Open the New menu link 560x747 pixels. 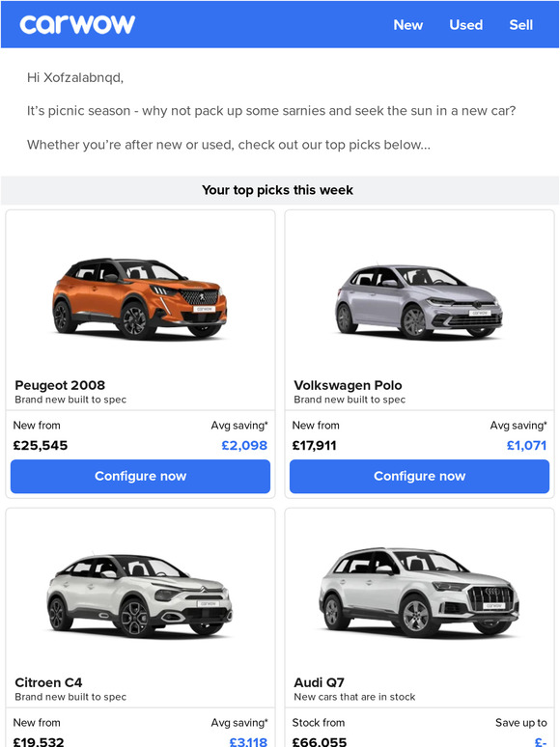(x=408, y=25)
